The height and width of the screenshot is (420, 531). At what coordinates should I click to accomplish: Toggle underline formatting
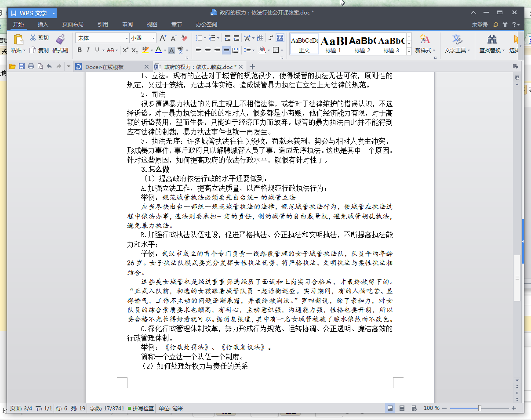(x=97, y=51)
